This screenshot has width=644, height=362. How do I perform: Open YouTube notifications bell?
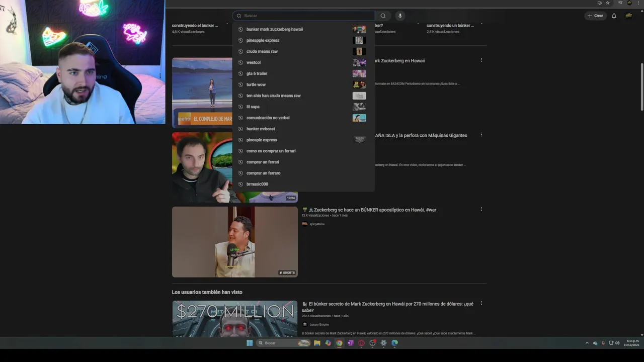614,16
